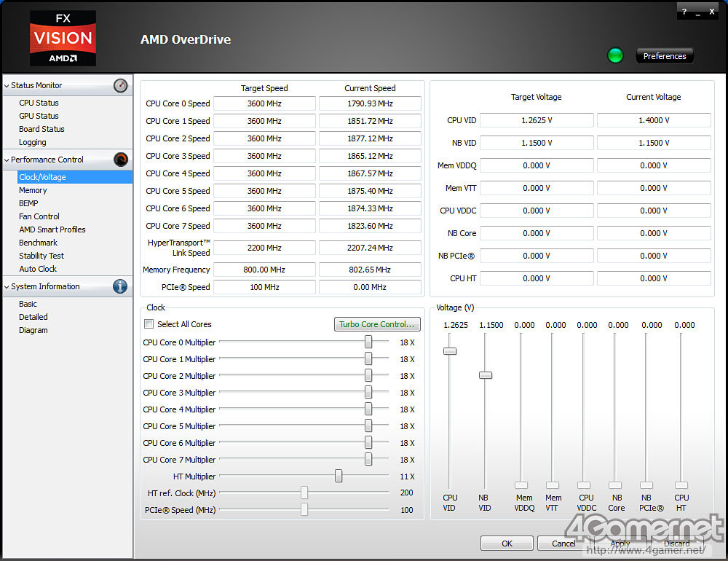Launch the Stability Test page
The height and width of the screenshot is (561, 728).
click(41, 256)
